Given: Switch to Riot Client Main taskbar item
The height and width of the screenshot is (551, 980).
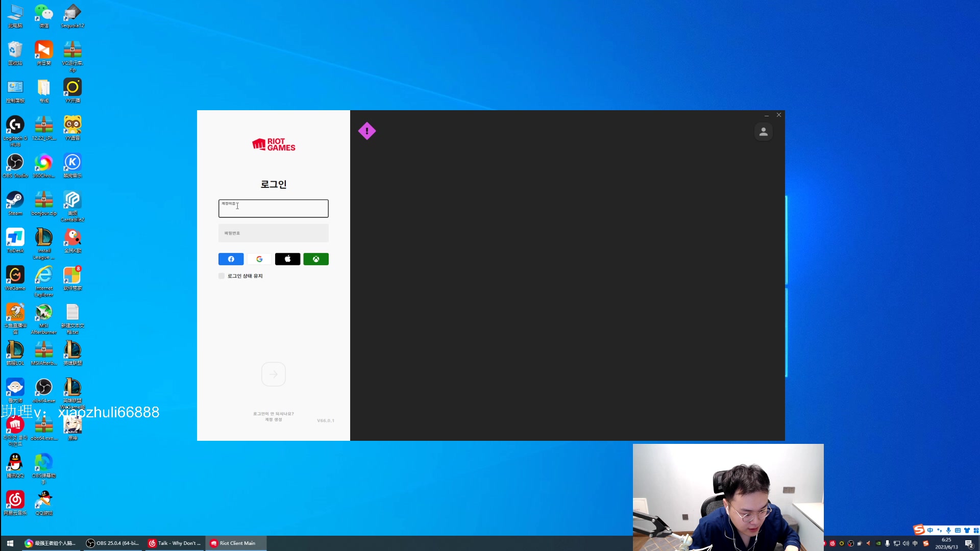Looking at the screenshot, I should pos(236,543).
